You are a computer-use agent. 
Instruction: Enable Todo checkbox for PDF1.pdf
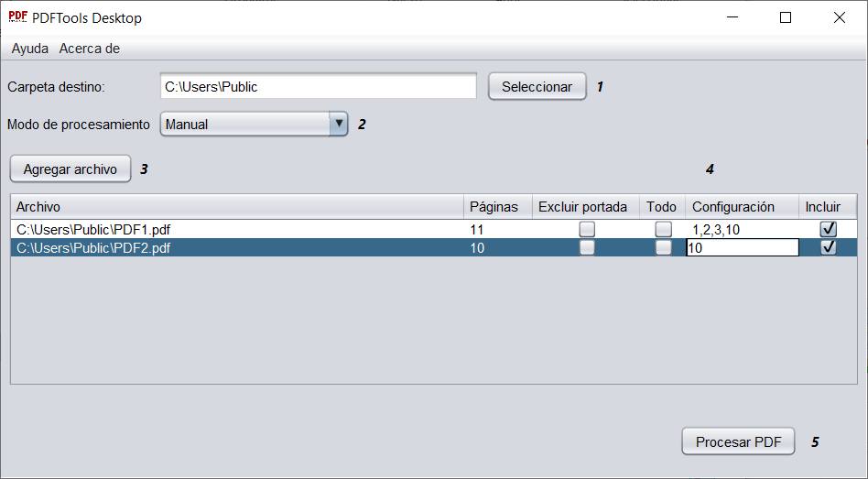[x=663, y=229]
